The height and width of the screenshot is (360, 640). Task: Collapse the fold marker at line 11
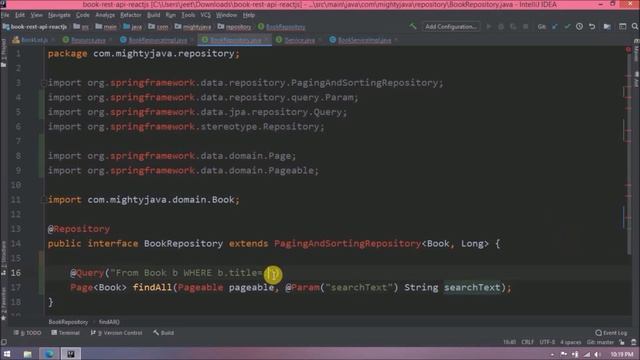click(x=43, y=200)
